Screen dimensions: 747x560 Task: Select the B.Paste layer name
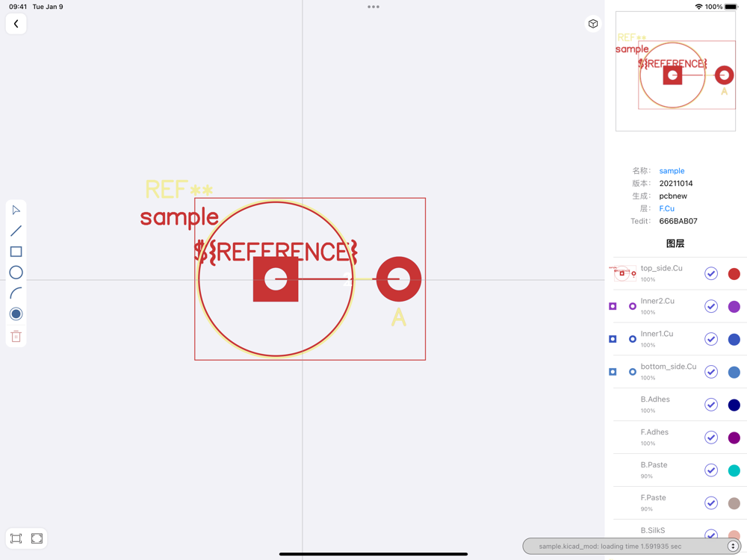pos(654,465)
